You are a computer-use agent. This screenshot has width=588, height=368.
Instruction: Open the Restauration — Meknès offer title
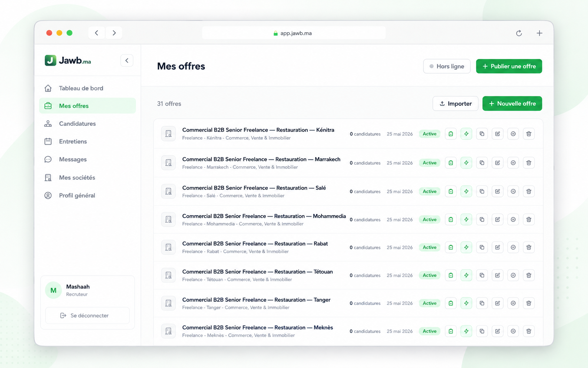[x=257, y=328]
